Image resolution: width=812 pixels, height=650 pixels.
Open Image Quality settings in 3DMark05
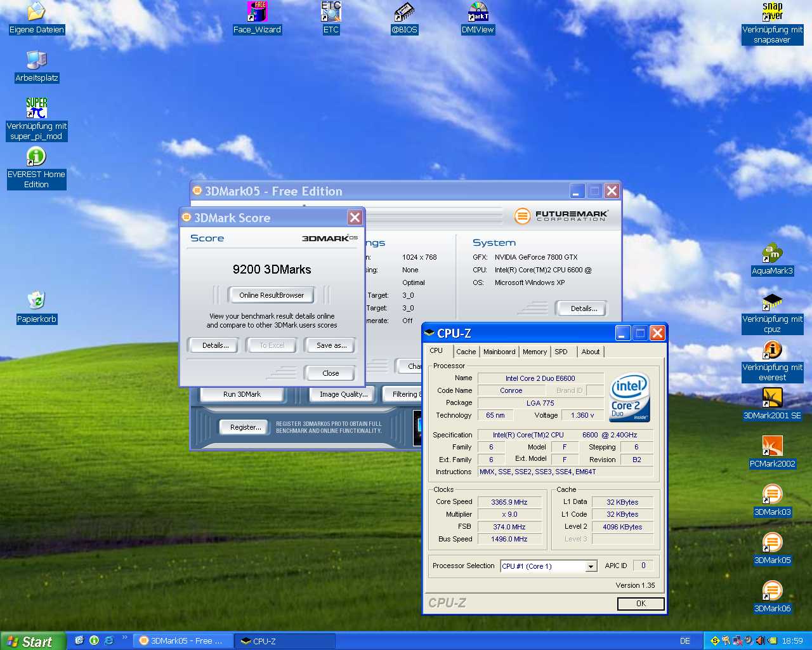tap(343, 394)
